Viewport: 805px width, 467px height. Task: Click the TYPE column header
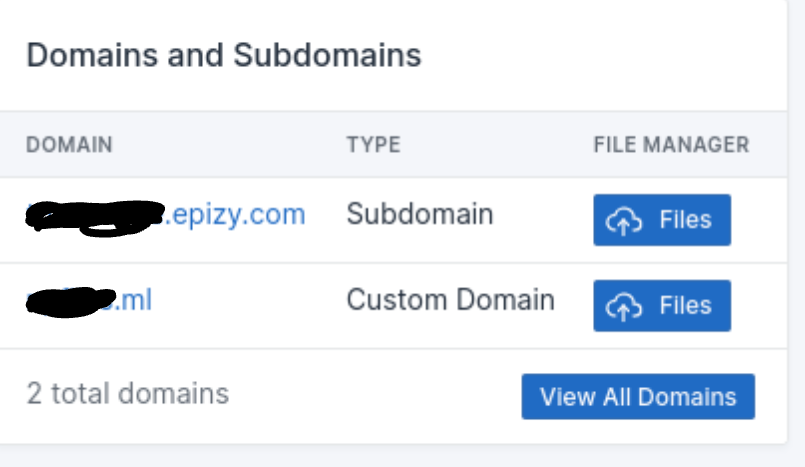click(373, 145)
